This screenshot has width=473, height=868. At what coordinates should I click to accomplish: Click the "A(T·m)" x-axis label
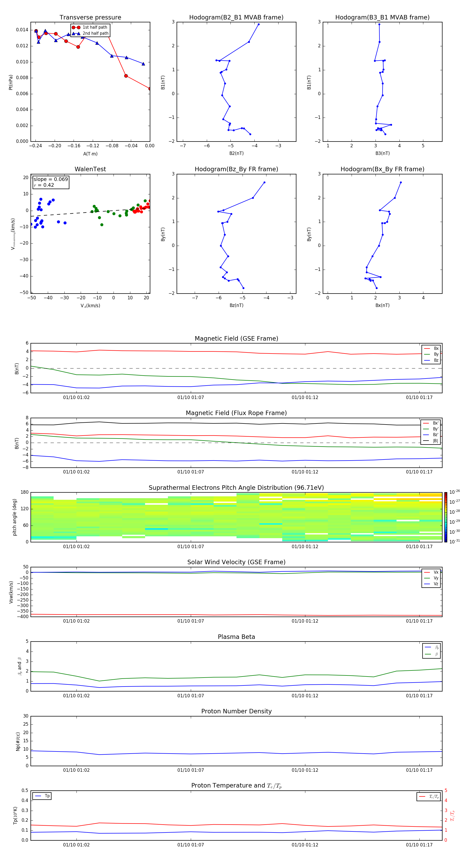tap(90, 154)
